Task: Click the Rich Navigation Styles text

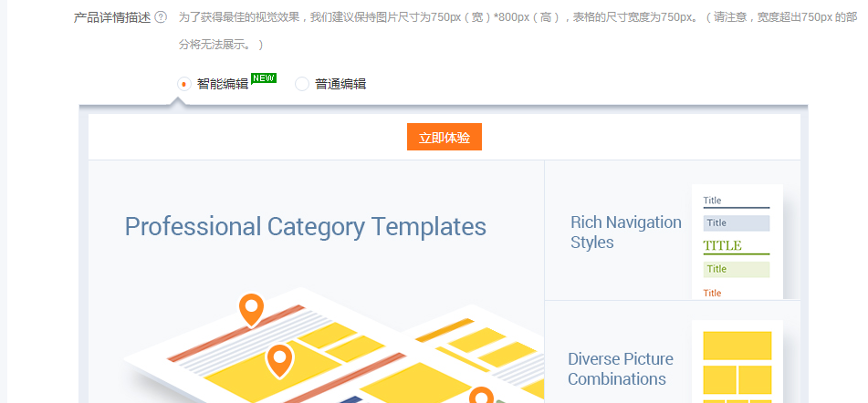Action: 625,232
